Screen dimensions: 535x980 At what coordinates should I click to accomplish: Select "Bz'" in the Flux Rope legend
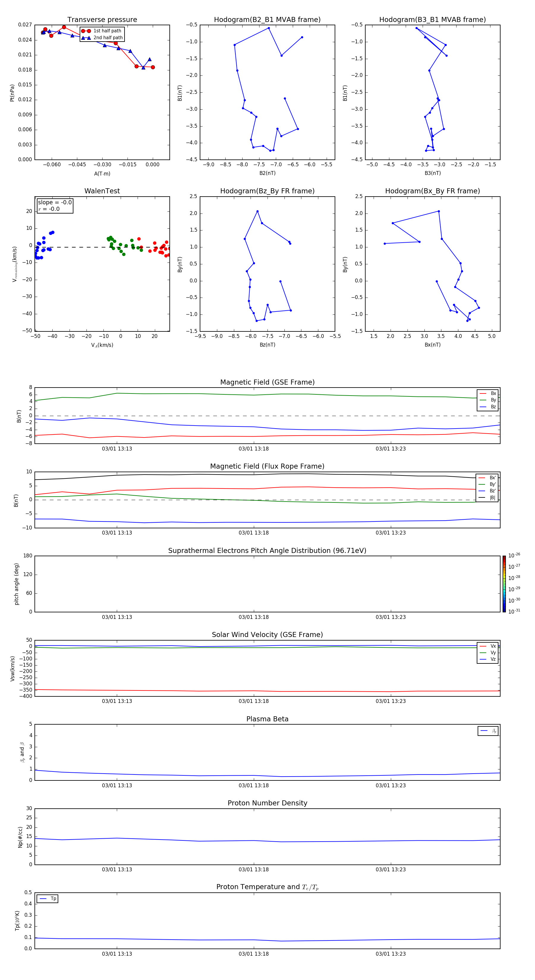pyautogui.click(x=488, y=491)
